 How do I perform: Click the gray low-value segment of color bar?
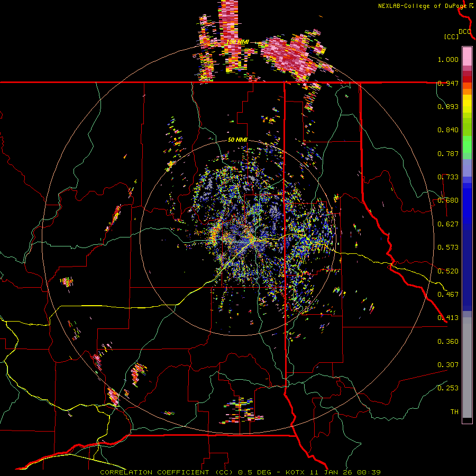(467, 368)
